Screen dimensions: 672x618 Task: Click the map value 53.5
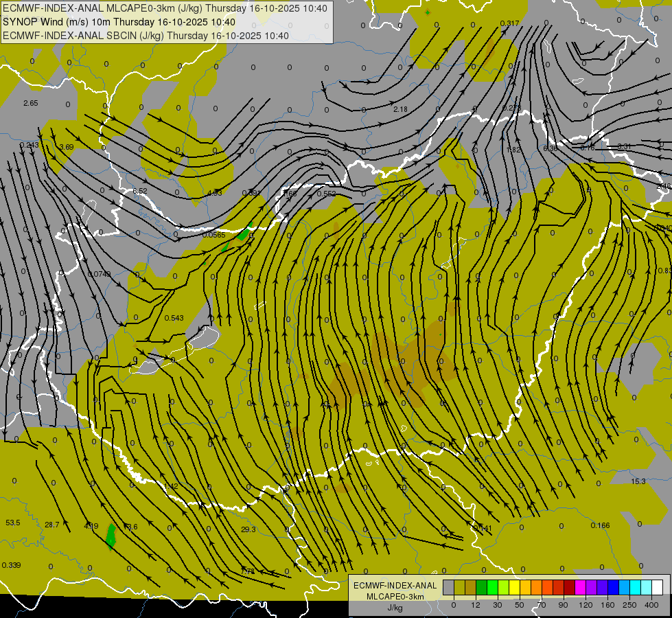(13, 523)
